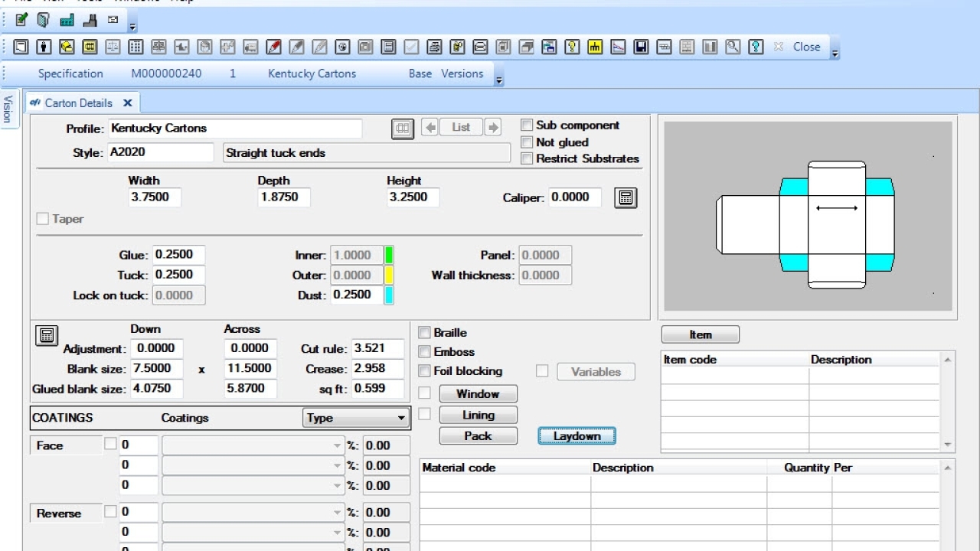
Task: Click the dark factory icon
Action: pyautogui.click(x=90, y=20)
